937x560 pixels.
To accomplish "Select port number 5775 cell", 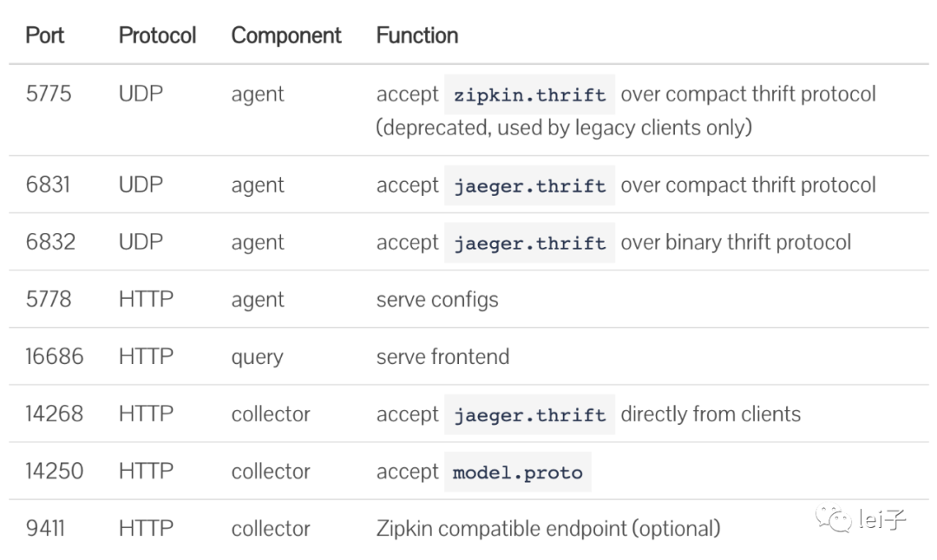I will pos(49,94).
